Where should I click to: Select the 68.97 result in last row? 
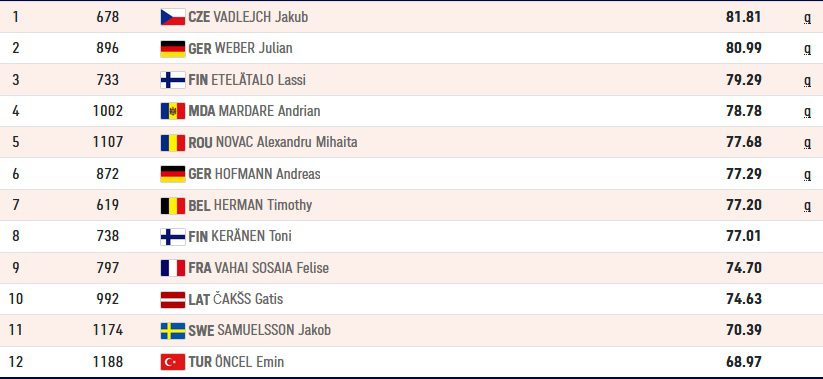click(743, 362)
